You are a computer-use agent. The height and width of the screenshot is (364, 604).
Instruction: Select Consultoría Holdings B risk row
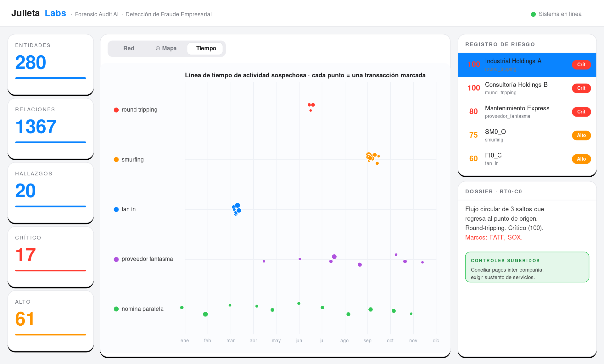coord(527,88)
